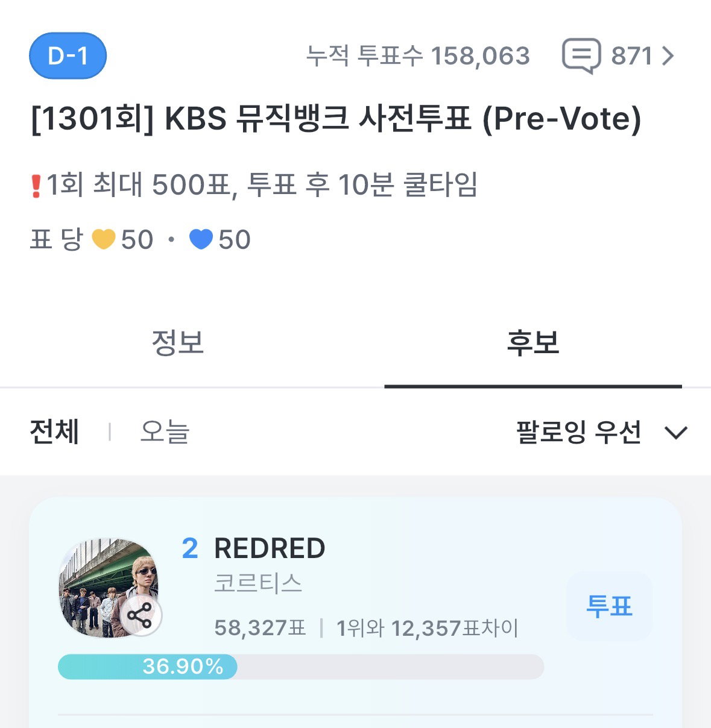Tap the blue heart icon
This screenshot has width=711, height=728.
coord(201,240)
